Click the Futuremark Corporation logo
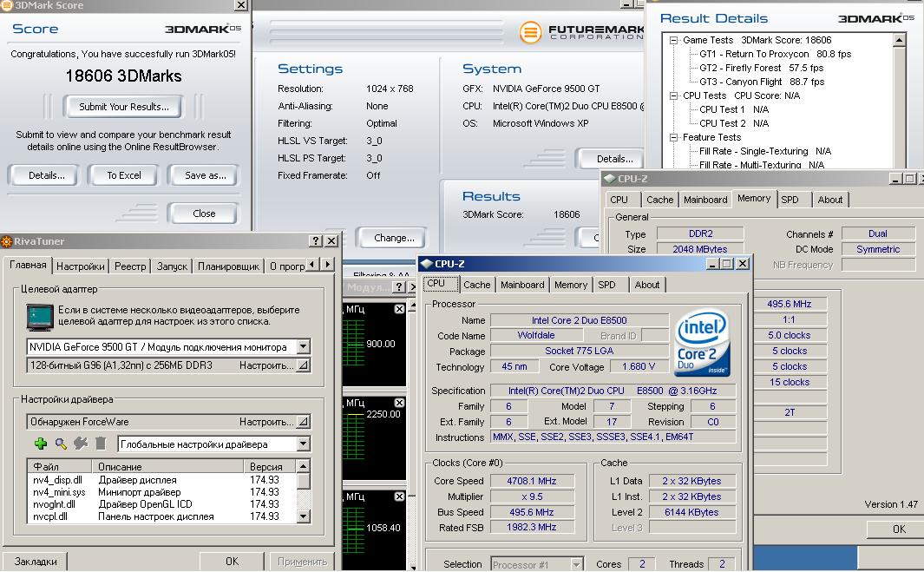This screenshot has height=572, width=924. (x=581, y=32)
